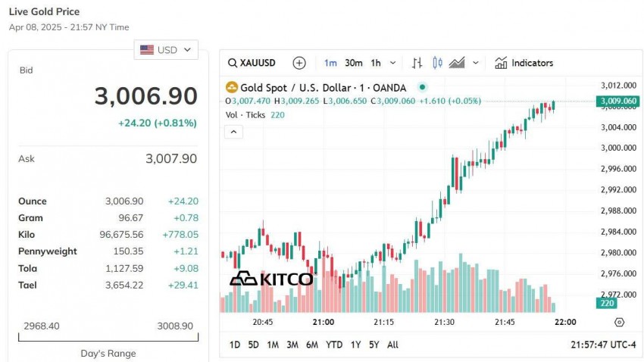This screenshot has width=644, height=362.
Task: Click the Kitco logo on chart
Action: pyautogui.click(x=270, y=279)
